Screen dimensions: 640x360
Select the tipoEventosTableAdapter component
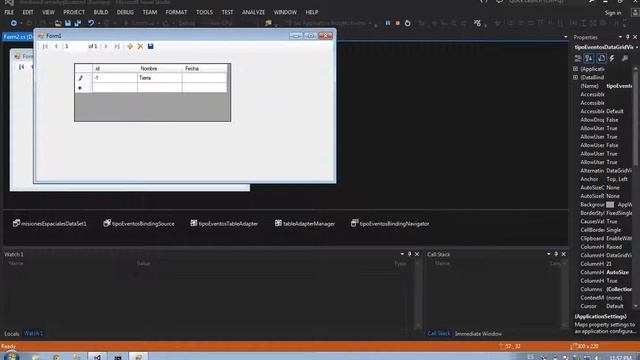(224, 224)
